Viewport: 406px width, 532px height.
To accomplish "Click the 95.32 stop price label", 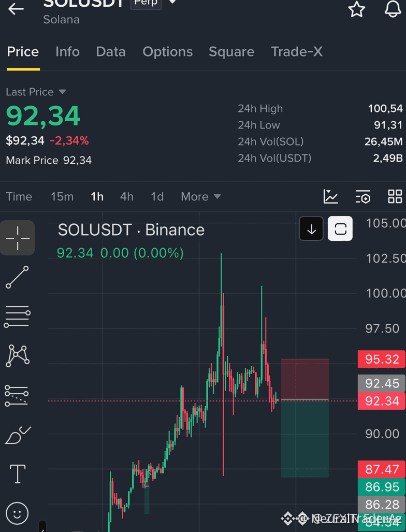I will [x=382, y=360].
